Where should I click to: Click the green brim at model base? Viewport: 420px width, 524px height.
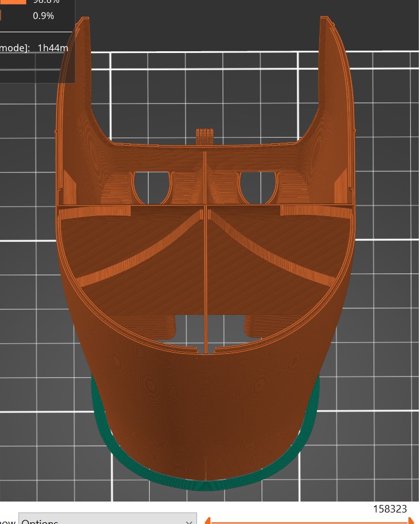(205, 485)
